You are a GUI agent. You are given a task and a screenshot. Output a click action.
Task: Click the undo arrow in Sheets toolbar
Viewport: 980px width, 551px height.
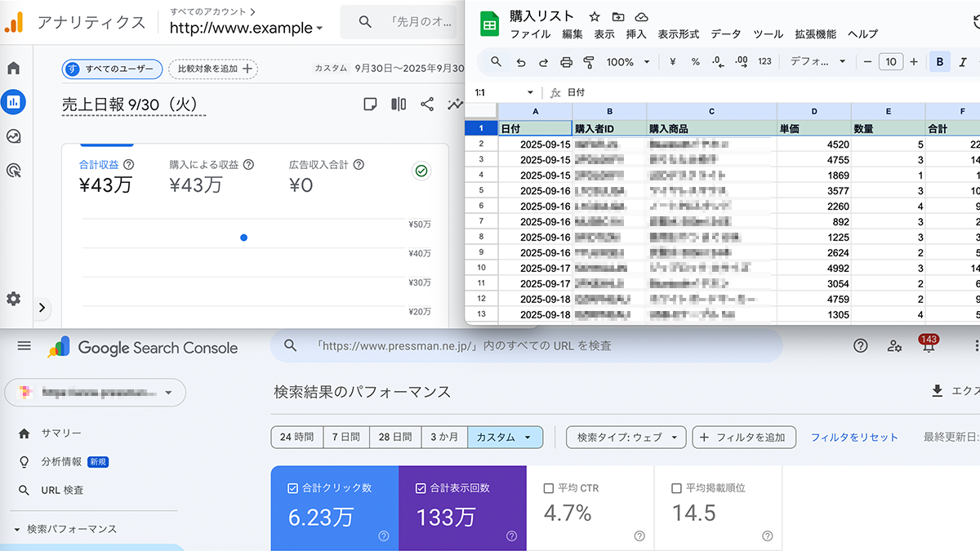pos(520,62)
